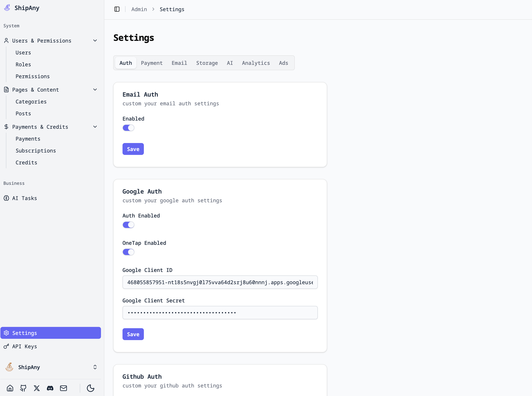This screenshot has height=396, width=532.
Task: Click the Google Client ID input field
Action: [x=220, y=282]
